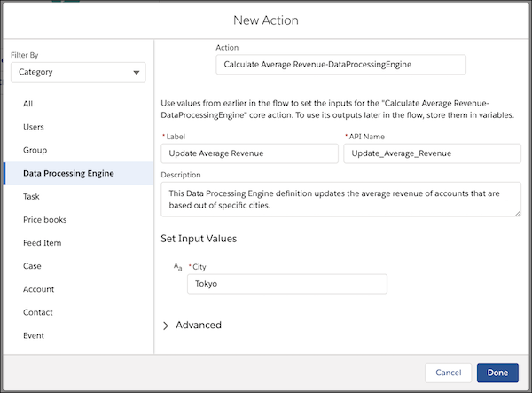Click the Cancel button

[448, 373]
